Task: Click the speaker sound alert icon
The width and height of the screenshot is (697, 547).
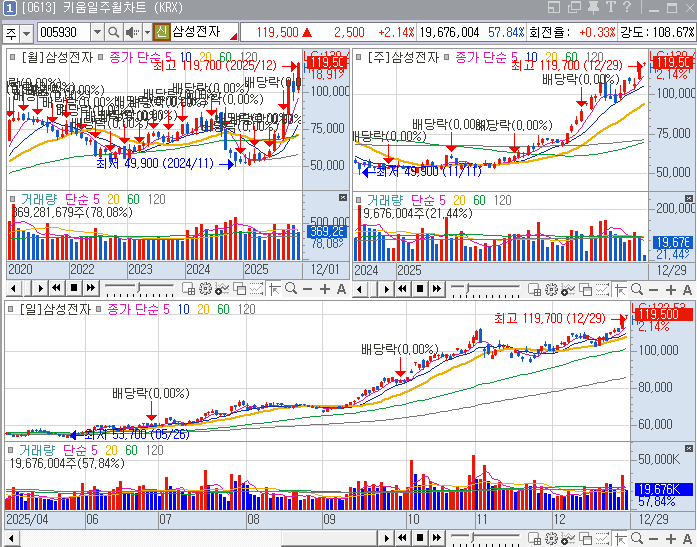Action: click(132, 32)
